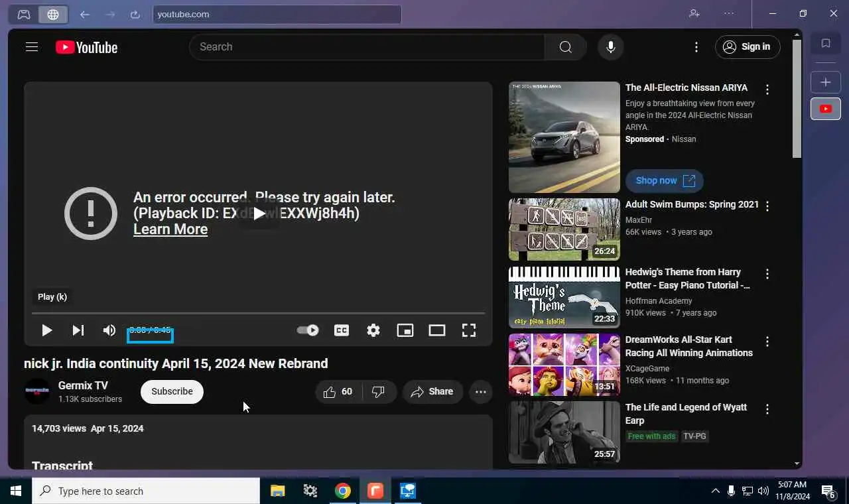Viewport: 849px width, 504px height.
Task: Open DreamWorks All-Star Kart Racing video thumbnail
Action: pyautogui.click(x=564, y=365)
